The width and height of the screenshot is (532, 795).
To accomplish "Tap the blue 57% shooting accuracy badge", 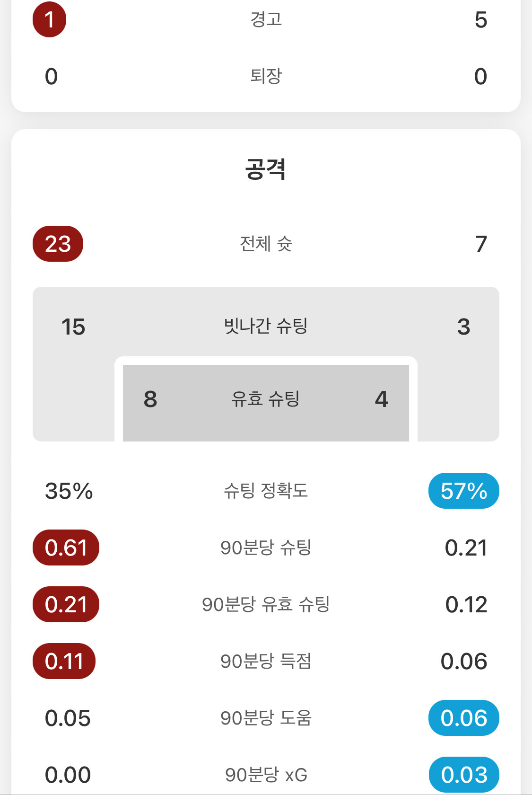I will click(x=464, y=491).
